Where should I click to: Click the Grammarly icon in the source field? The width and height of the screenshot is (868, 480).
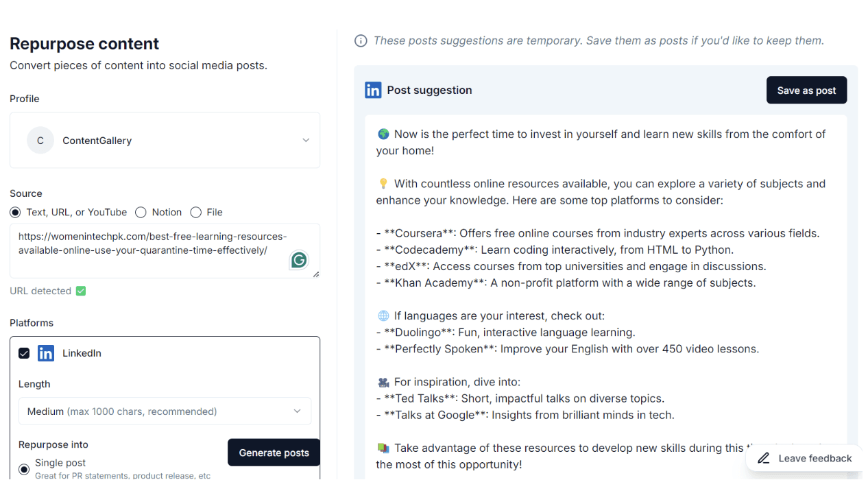[299, 260]
